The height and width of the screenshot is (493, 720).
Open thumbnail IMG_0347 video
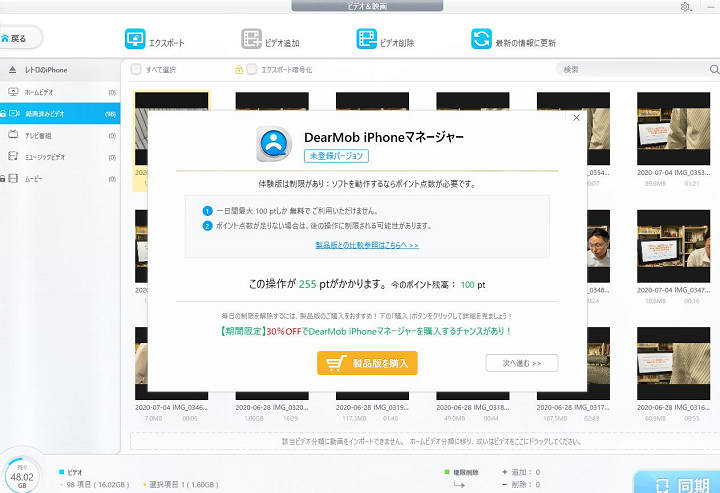tap(673, 246)
